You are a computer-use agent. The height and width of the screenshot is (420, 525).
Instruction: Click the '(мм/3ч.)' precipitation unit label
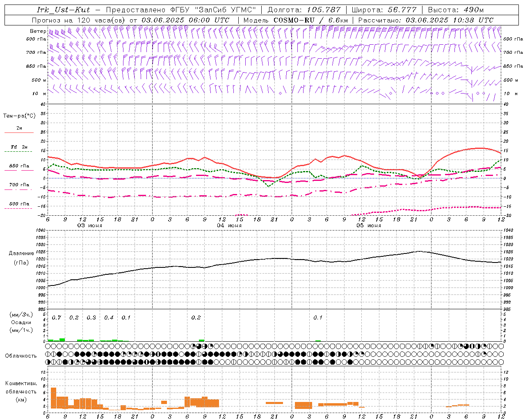[x=21, y=315]
